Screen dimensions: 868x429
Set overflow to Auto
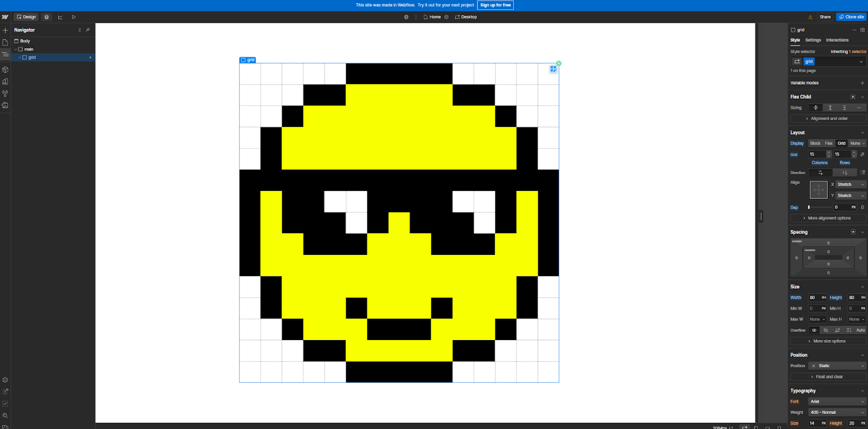pyautogui.click(x=860, y=330)
